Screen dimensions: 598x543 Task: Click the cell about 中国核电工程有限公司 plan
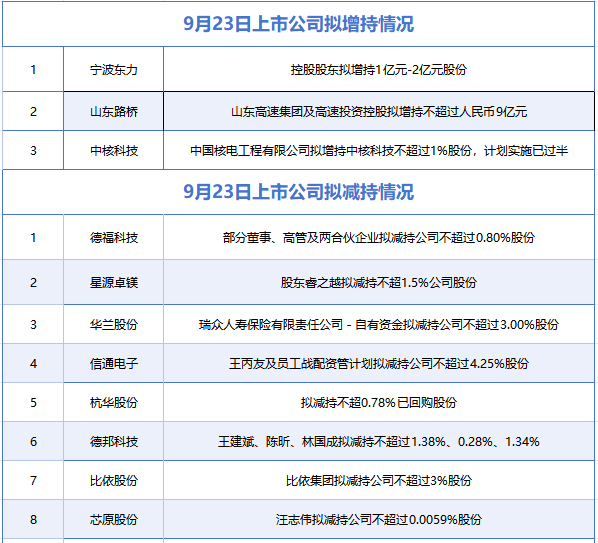pyautogui.click(x=379, y=150)
